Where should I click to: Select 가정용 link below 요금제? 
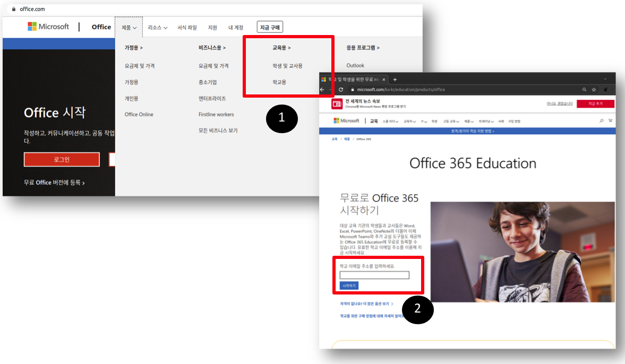131,82
